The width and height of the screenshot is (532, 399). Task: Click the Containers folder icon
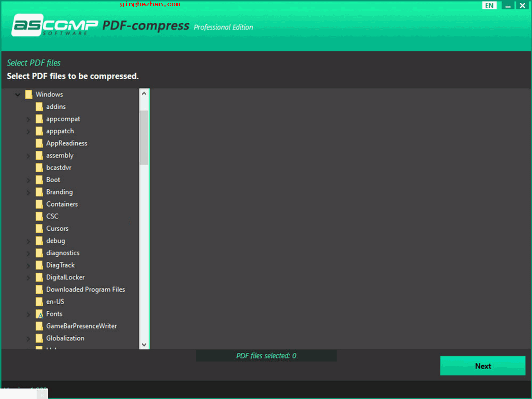click(x=39, y=204)
